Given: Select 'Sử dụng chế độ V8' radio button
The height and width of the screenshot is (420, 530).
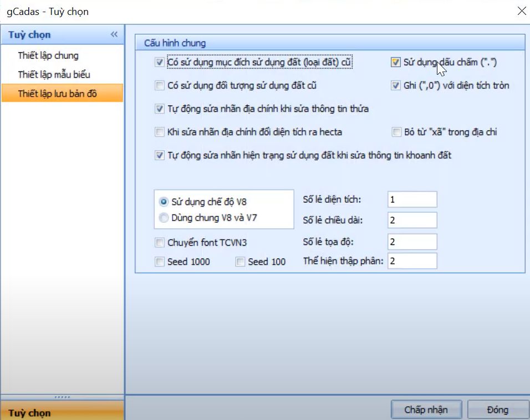Looking at the screenshot, I should pos(164,202).
